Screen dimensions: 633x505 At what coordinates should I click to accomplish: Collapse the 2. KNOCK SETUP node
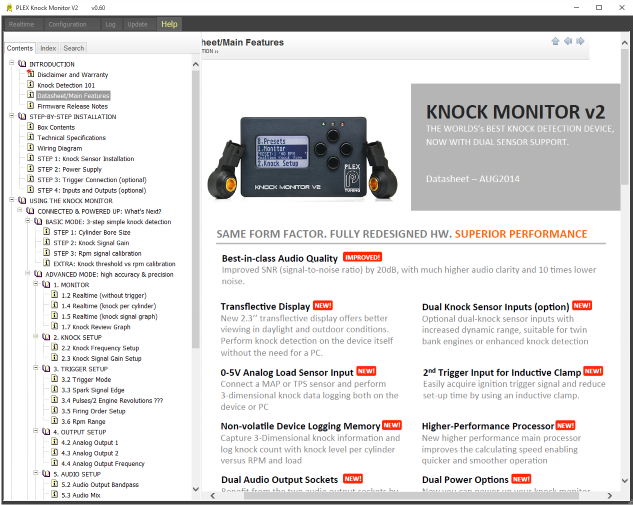click(x=36, y=336)
